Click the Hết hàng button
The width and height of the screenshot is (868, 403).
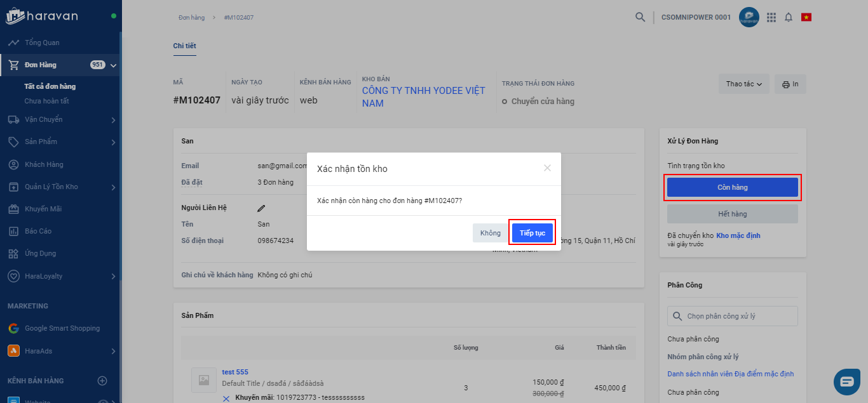(733, 214)
